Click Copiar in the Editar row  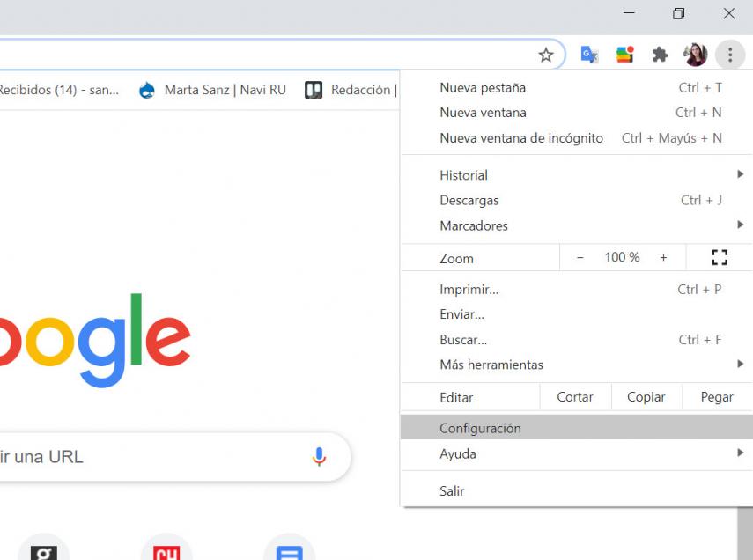pos(646,397)
